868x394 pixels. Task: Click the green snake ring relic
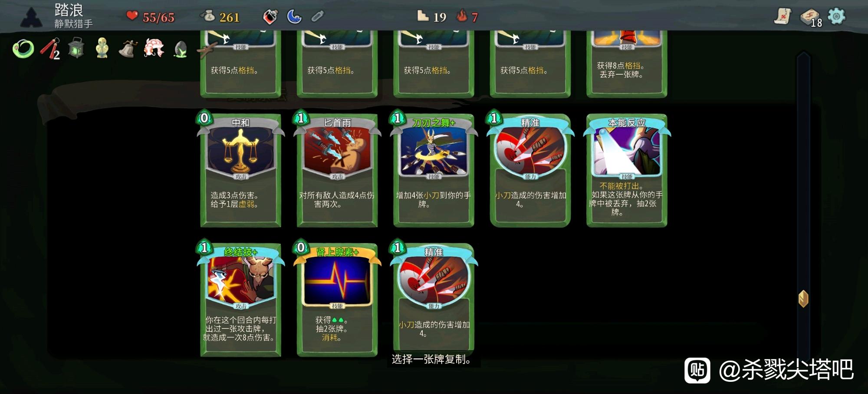(23, 48)
